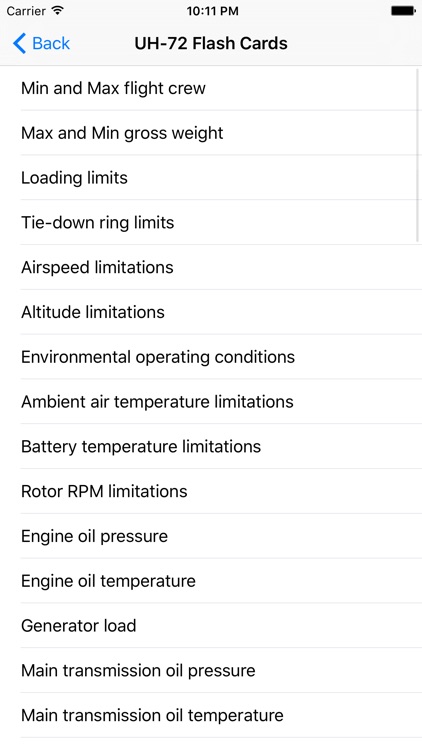This screenshot has width=422, height=750.
Task: Open Airspeed limitations flash card
Action: tap(211, 267)
